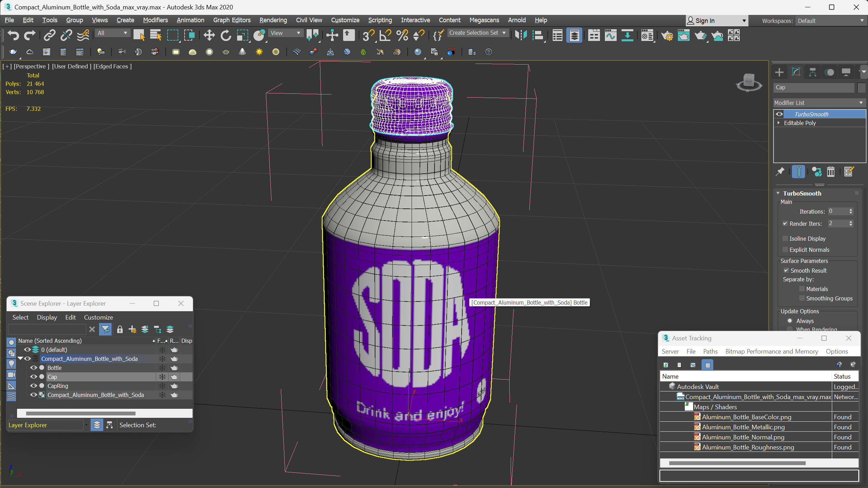
Task: Open the Modifier List dropdown
Action: tap(819, 103)
